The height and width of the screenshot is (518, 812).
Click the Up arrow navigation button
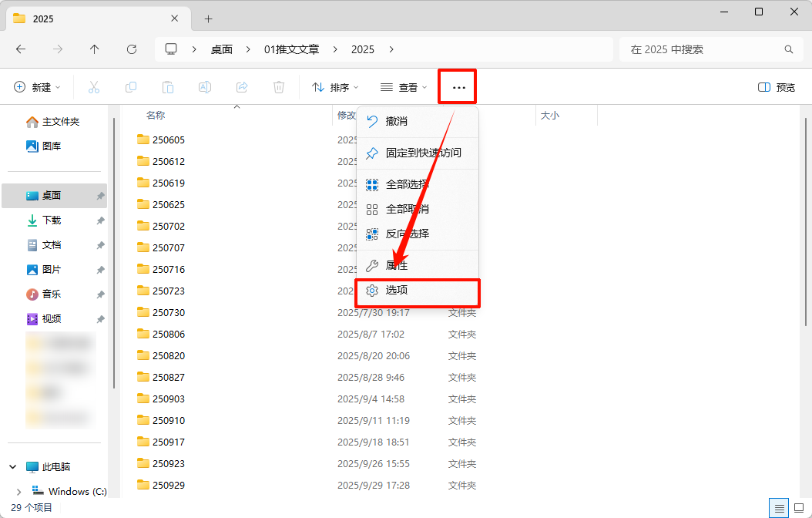[x=94, y=49]
